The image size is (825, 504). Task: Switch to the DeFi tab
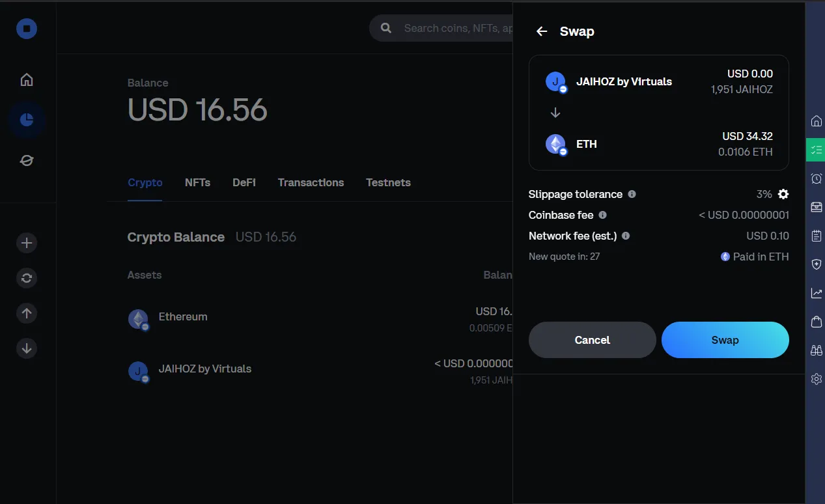[x=244, y=182]
